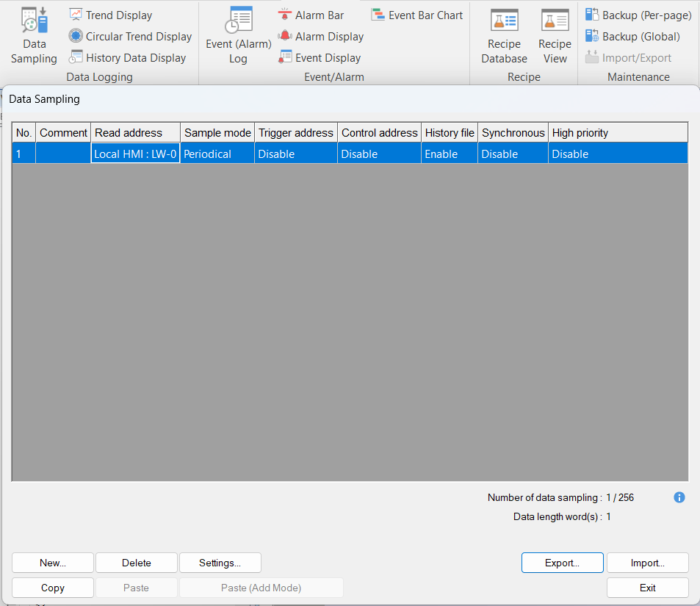Image resolution: width=700 pixels, height=606 pixels.
Task: Click the Import... button
Action: 647,563
